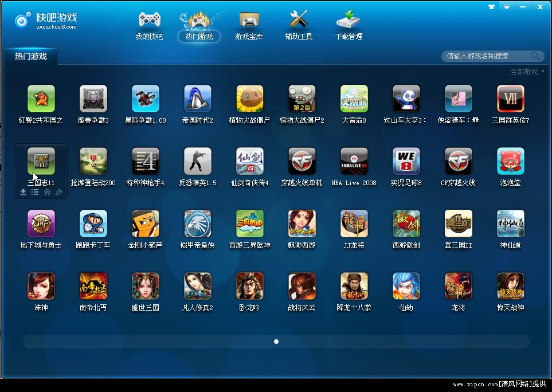Image resolution: width=552 pixels, height=392 pixels.
Task: Open 战将风云 game icon
Action: coord(302,286)
